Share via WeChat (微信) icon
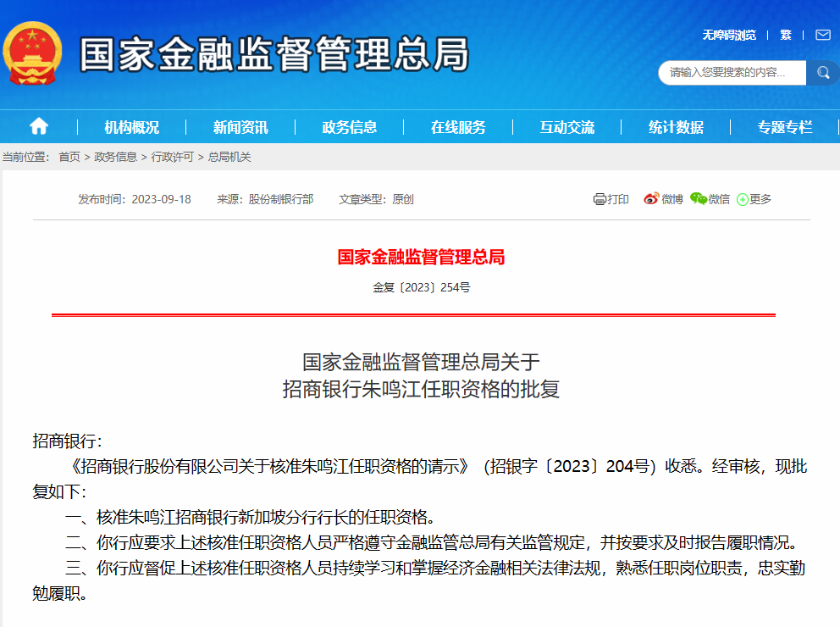This screenshot has height=627, width=840. (699, 199)
